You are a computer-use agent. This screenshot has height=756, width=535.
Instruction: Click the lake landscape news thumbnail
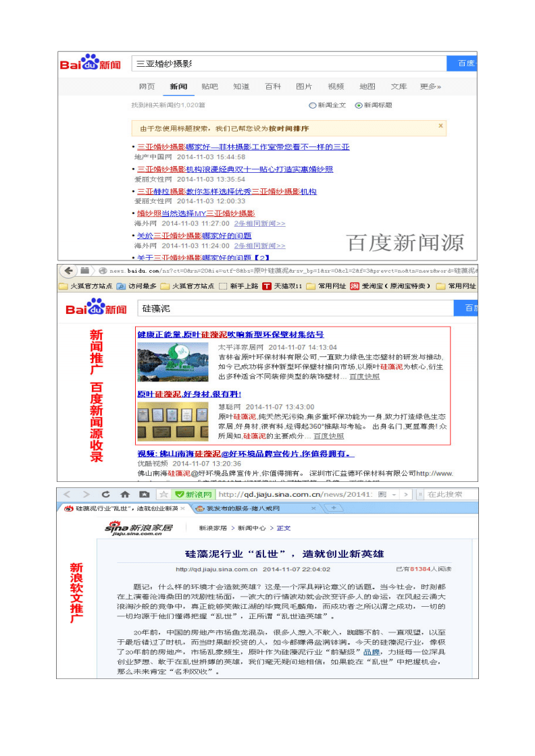click(173, 362)
